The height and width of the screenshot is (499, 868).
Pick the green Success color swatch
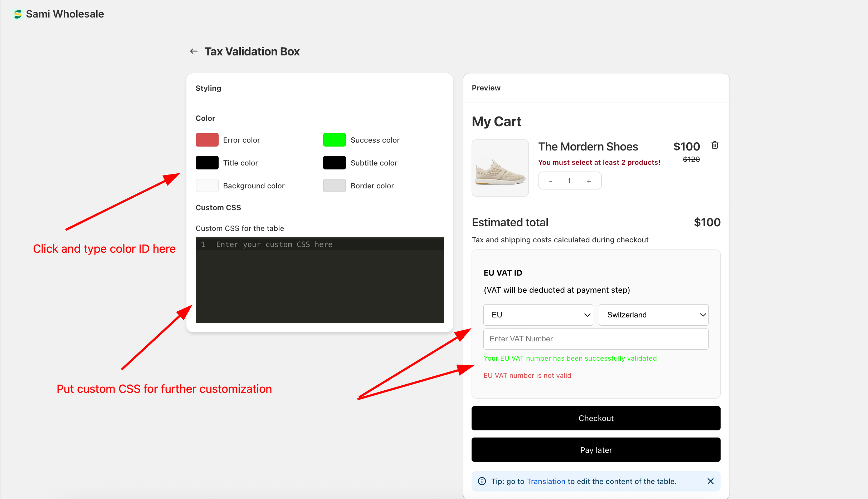334,140
